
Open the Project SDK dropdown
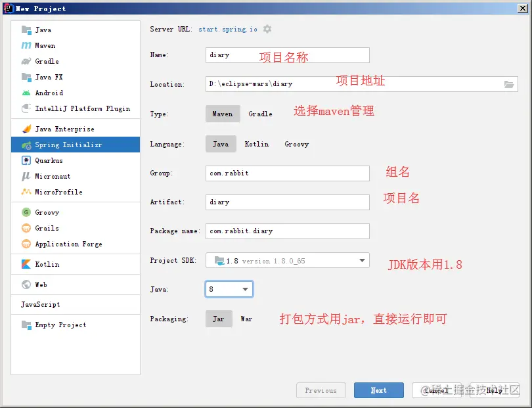click(x=288, y=261)
